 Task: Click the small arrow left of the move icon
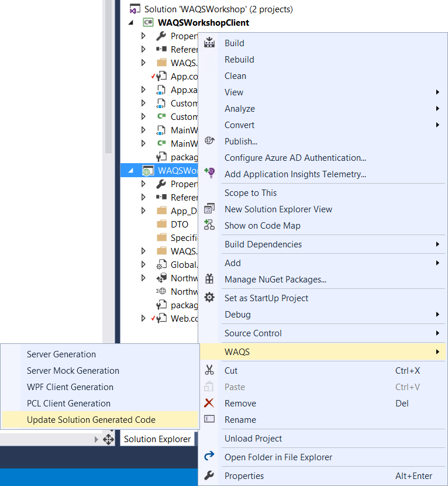(x=96, y=439)
